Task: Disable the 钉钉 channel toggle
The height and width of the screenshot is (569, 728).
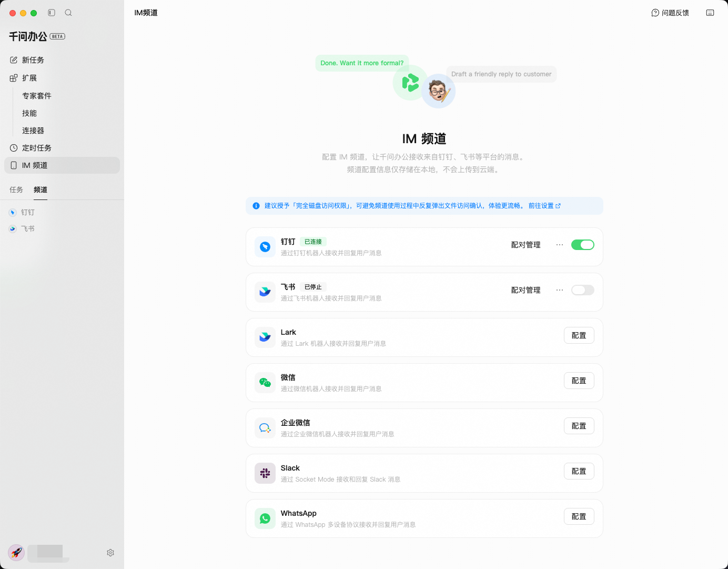Action: [583, 245]
